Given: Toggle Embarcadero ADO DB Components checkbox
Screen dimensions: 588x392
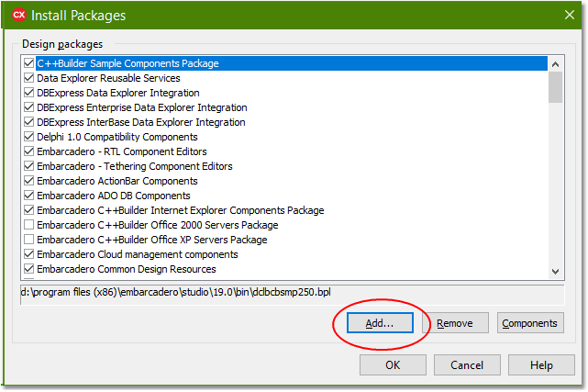Looking at the screenshot, I should (28, 196).
